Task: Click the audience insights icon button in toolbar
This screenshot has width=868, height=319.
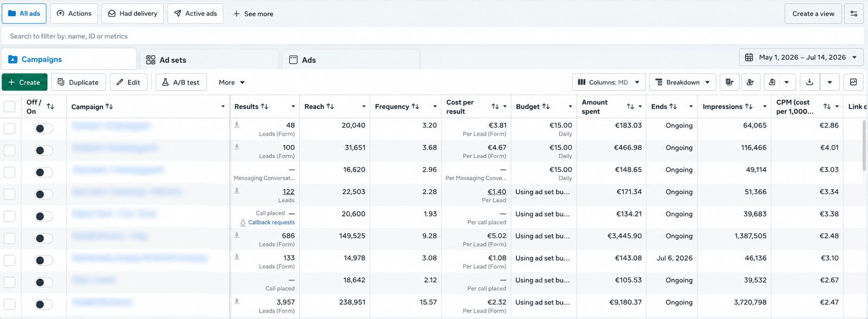Action: (750, 82)
